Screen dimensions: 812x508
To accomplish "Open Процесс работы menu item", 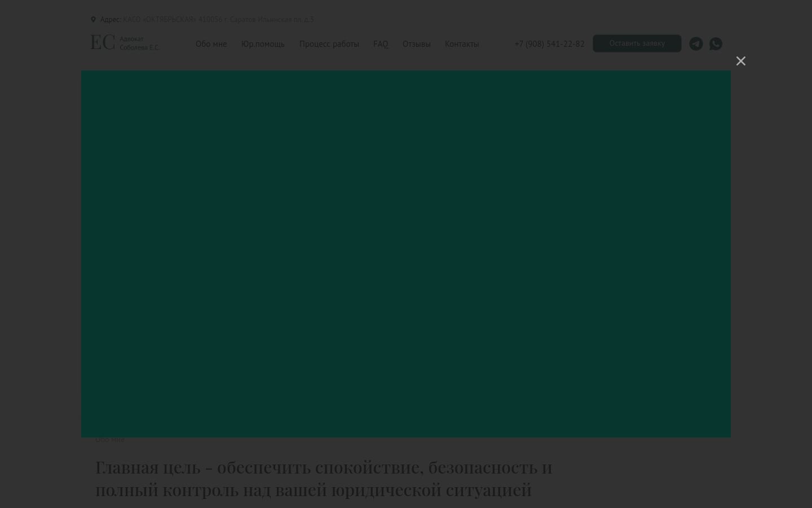I will 329,44.
